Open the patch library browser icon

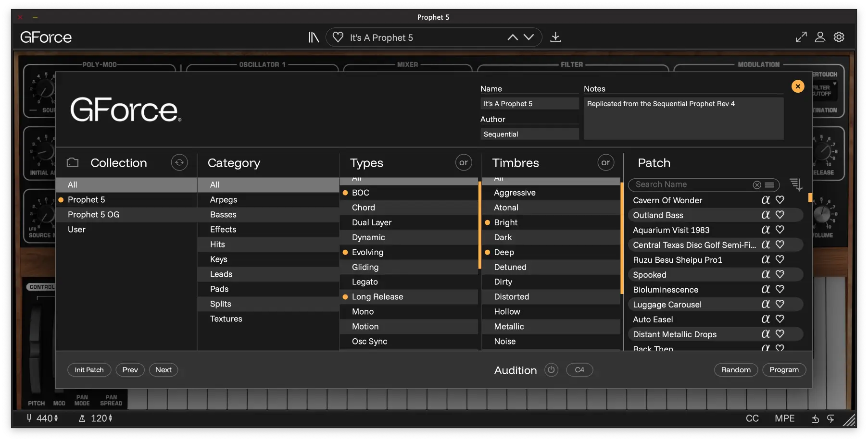coord(314,37)
